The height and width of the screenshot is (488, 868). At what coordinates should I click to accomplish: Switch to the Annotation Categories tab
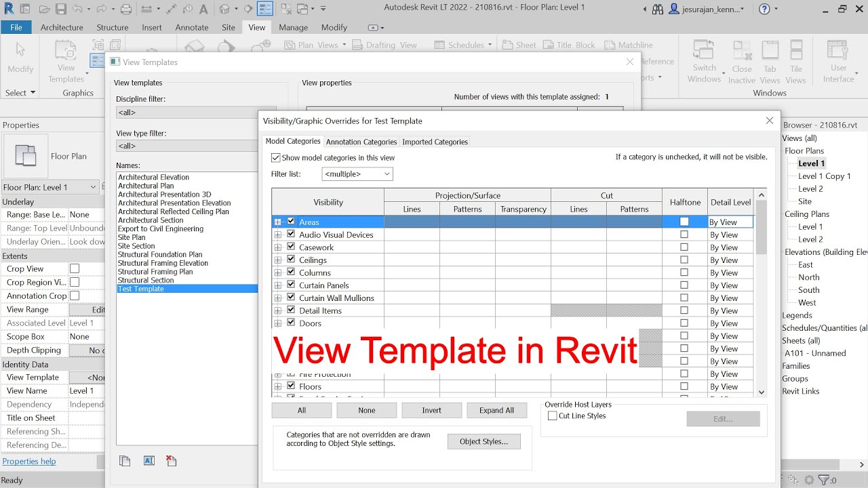[361, 142]
